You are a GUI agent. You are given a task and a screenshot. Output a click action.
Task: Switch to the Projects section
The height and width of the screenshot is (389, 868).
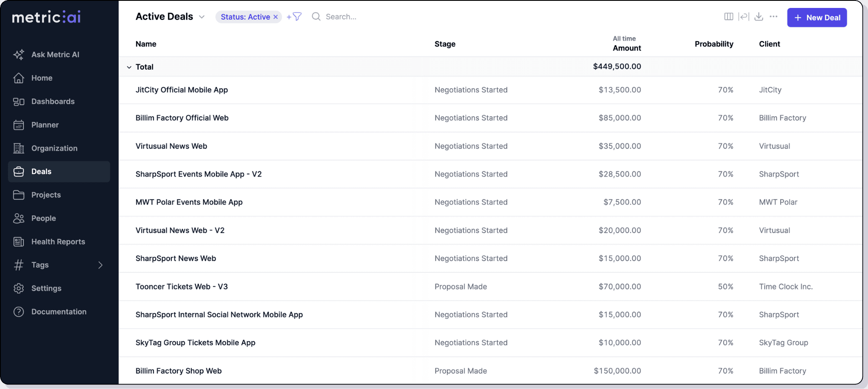tap(46, 195)
